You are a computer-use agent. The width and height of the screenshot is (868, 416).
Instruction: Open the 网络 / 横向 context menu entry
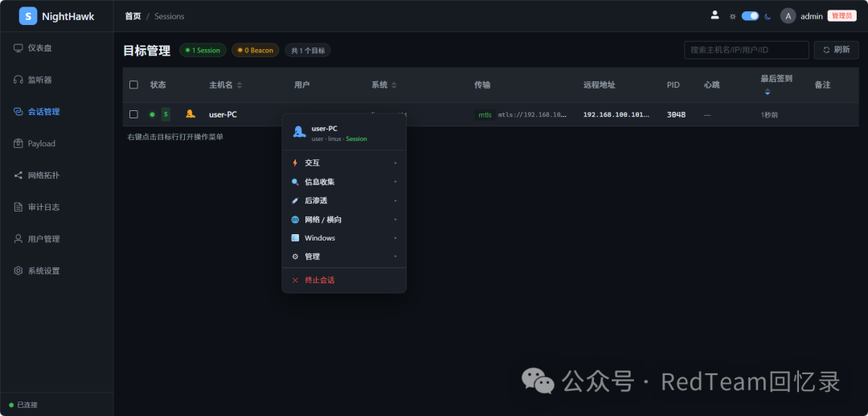pos(344,220)
